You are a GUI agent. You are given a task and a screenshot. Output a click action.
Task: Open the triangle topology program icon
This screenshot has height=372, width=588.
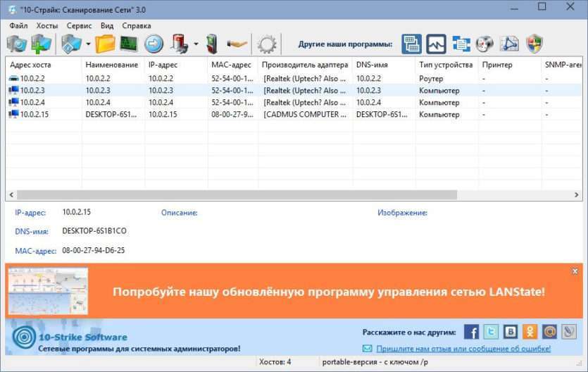[x=509, y=44]
